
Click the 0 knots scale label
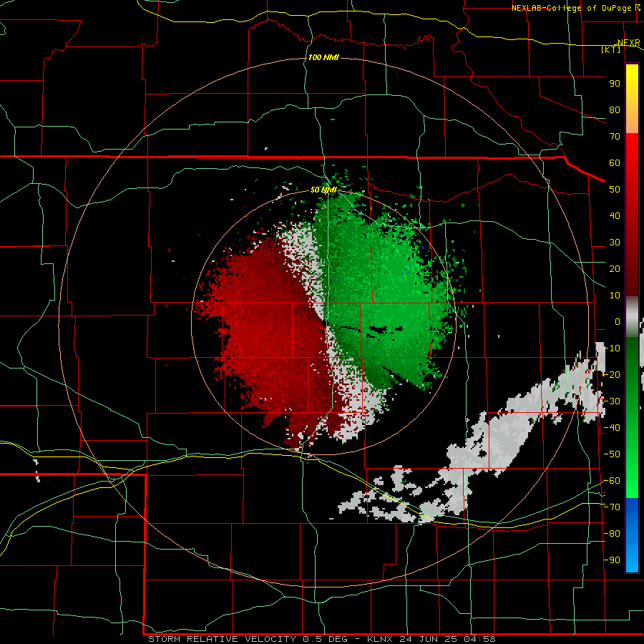point(618,322)
